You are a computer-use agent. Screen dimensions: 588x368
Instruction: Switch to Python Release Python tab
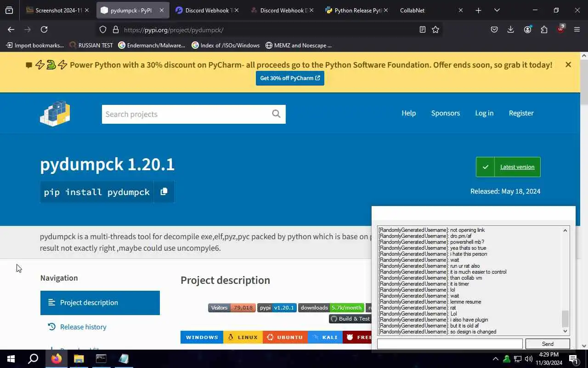tap(356, 10)
